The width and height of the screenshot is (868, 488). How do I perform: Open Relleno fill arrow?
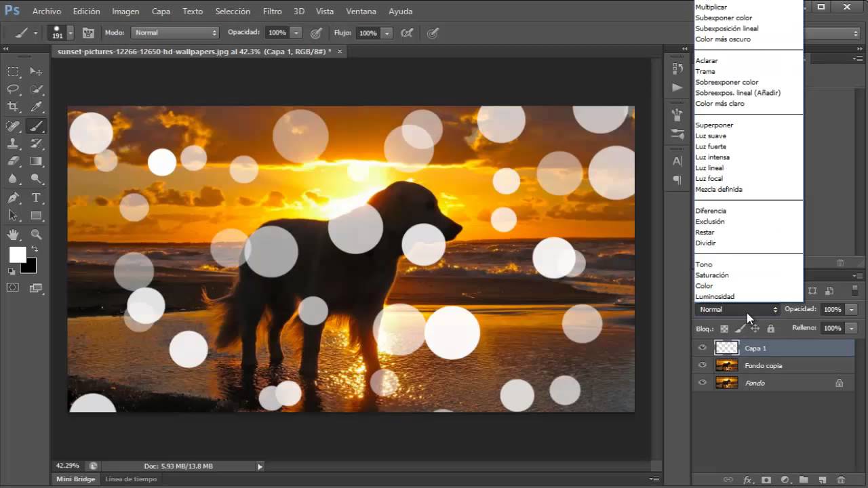tap(851, 328)
